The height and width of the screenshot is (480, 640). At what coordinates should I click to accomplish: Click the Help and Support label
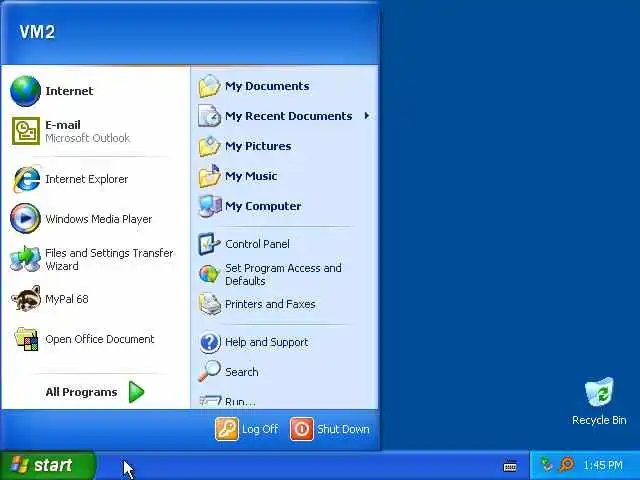267,342
